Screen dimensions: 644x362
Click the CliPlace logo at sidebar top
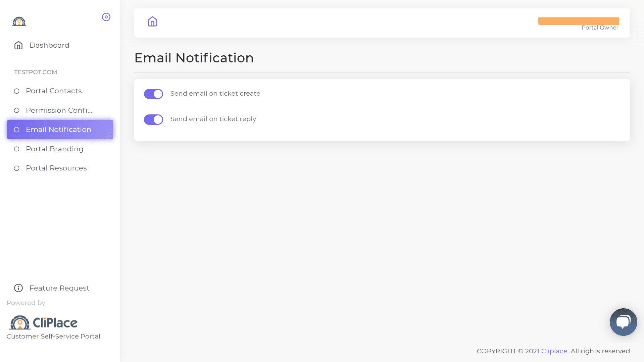tap(19, 21)
